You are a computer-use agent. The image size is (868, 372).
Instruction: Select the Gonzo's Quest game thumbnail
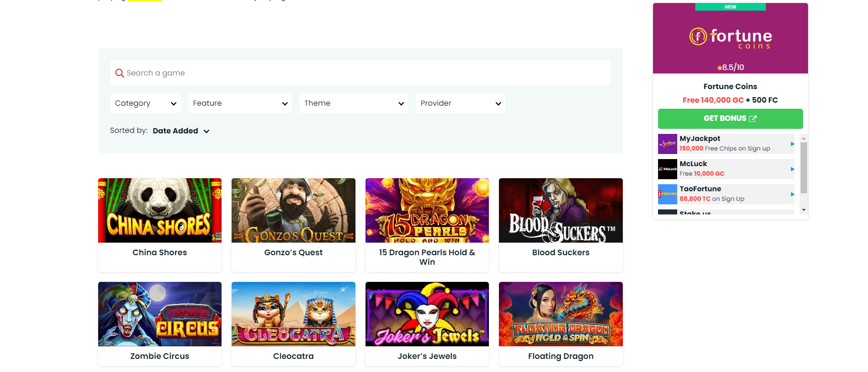click(x=293, y=210)
